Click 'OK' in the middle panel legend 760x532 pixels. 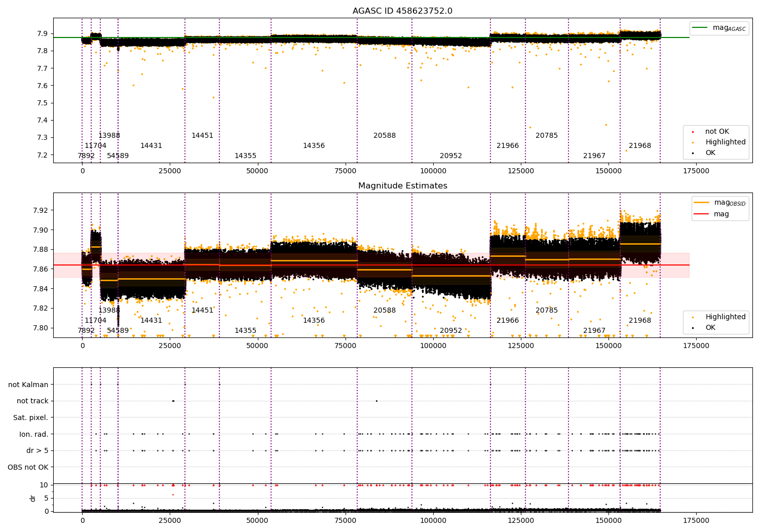[x=705, y=328]
